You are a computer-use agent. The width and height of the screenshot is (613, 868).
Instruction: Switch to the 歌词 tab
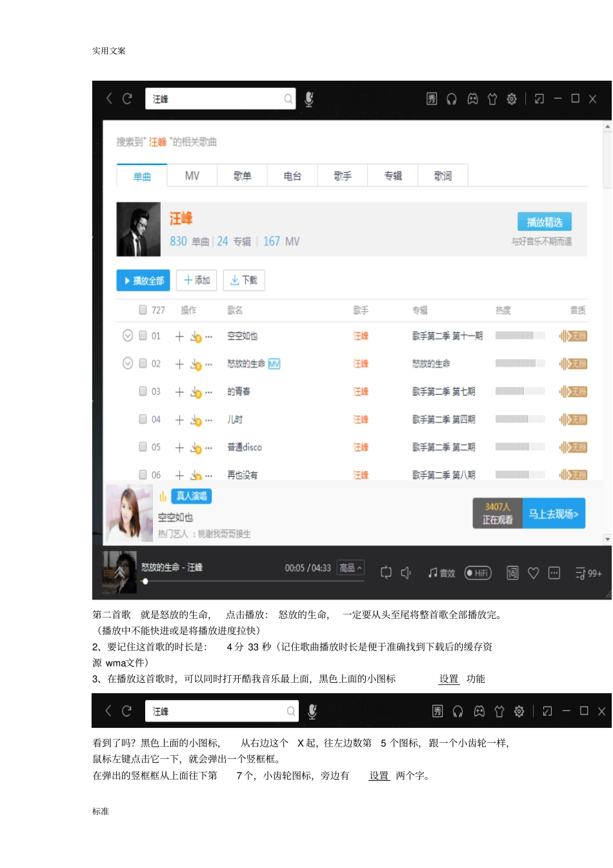coord(443,176)
